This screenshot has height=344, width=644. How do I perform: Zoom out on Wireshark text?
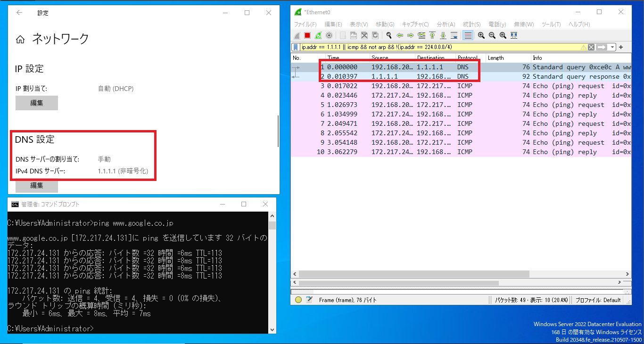click(x=492, y=35)
